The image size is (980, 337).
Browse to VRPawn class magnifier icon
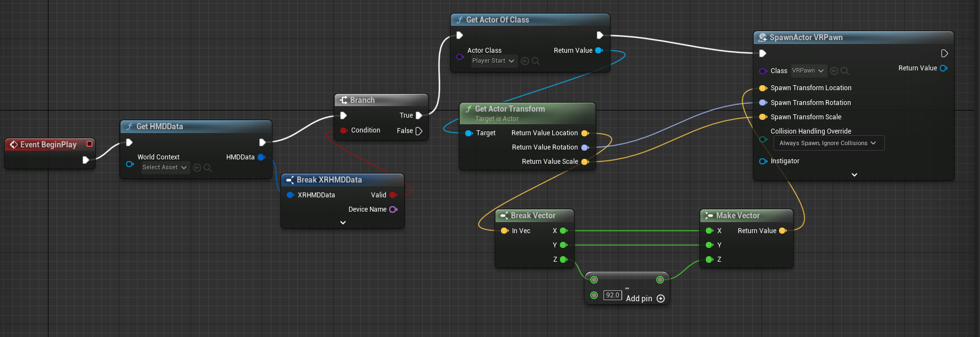(845, 71)
